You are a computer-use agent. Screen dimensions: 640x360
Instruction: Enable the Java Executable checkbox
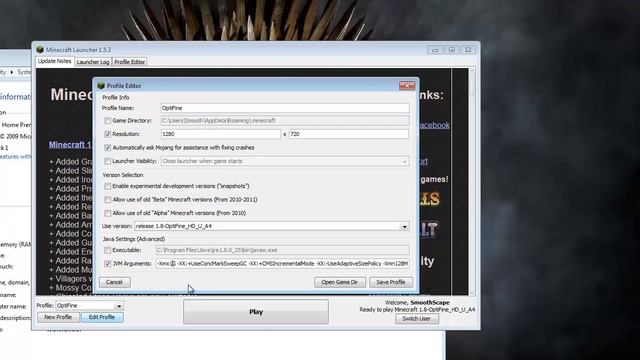coord(107,250)
